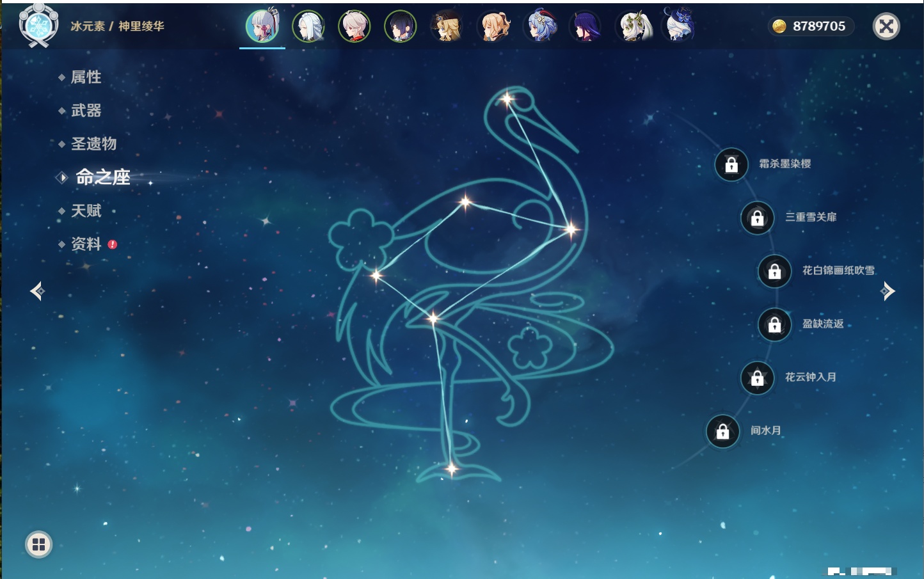This screenshot has width=924, height=579.
Task: Choose the purple-haired character avatar
Action: coord(585,26)
